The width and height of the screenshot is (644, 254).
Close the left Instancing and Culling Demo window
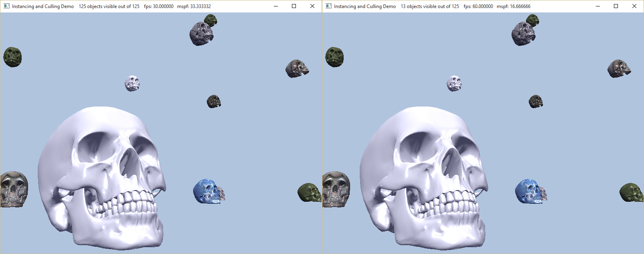coord(312,6)
